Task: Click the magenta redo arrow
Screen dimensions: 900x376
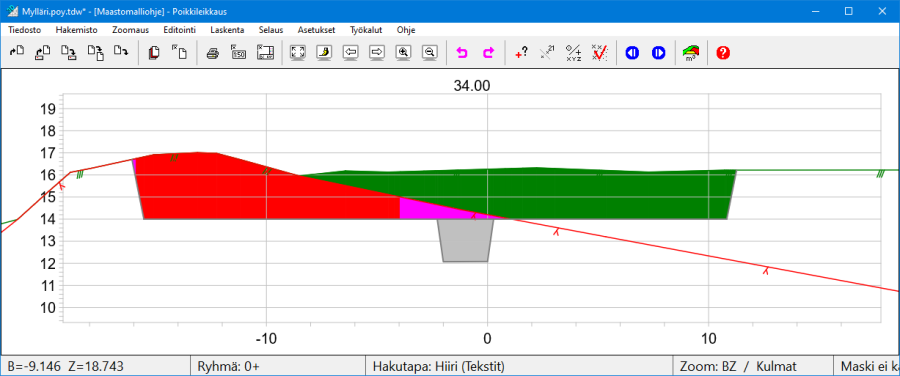Action: point(488,53)
